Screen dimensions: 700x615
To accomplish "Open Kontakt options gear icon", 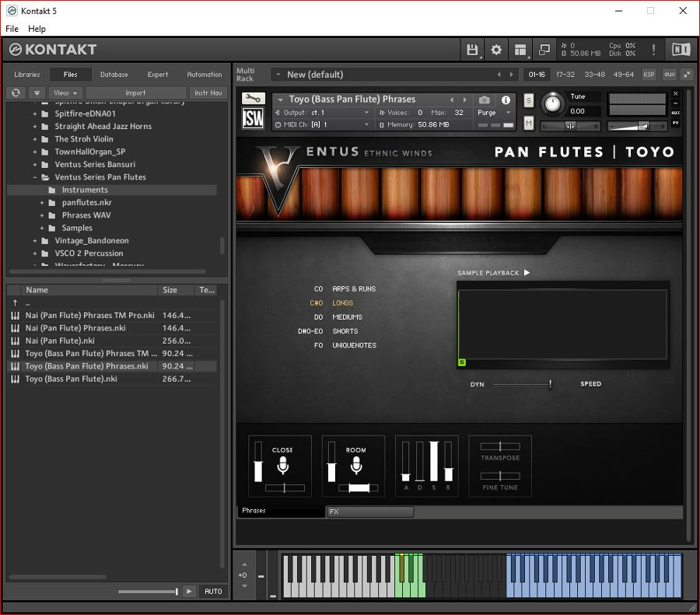I will [x=496, y=50].
